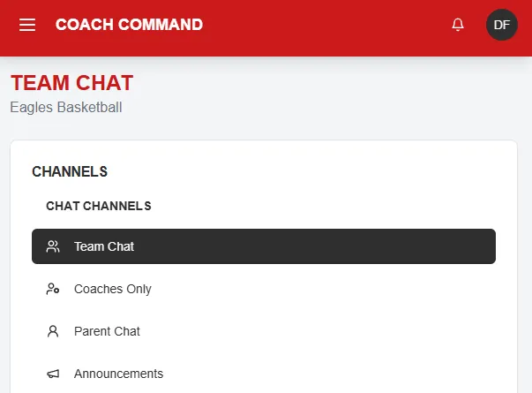
Task: Click the CHAT CHANNELS section label
Action: pyautogui.click(x=99, y=206)
